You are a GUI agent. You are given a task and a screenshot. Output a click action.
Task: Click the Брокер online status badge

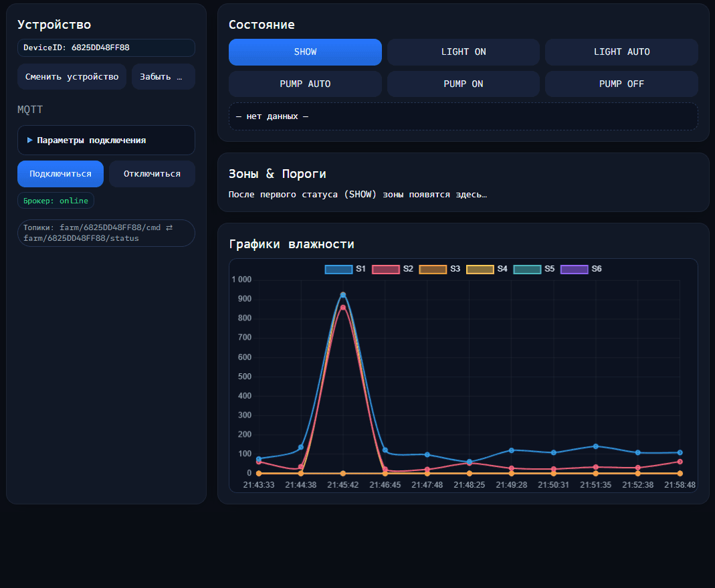pos(56,201)
